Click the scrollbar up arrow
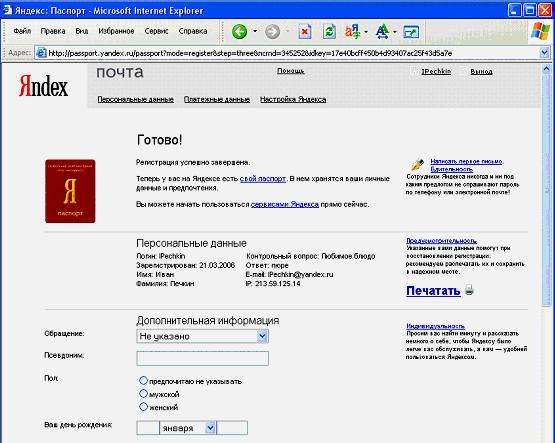555x443 pixels. [x=547, y=69]
